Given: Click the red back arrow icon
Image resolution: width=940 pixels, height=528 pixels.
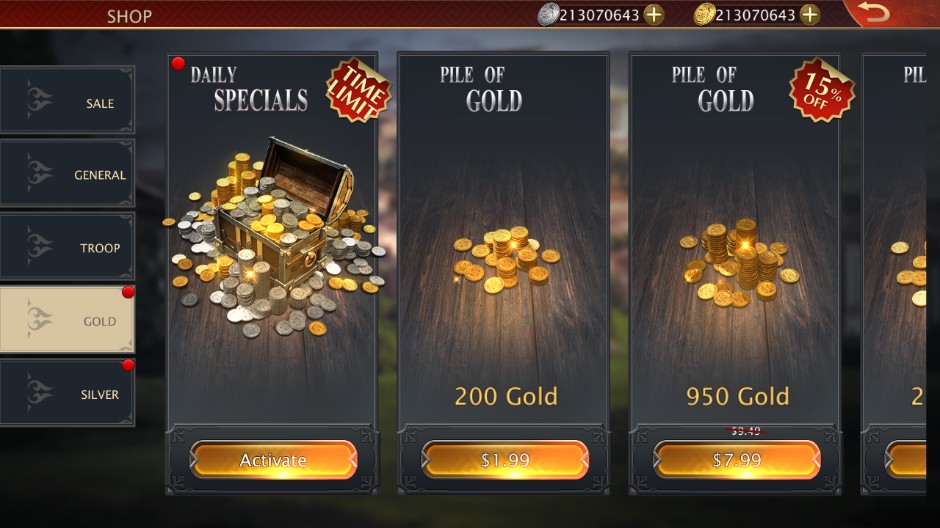Looking at the screenshot, I should pos(873,13).
